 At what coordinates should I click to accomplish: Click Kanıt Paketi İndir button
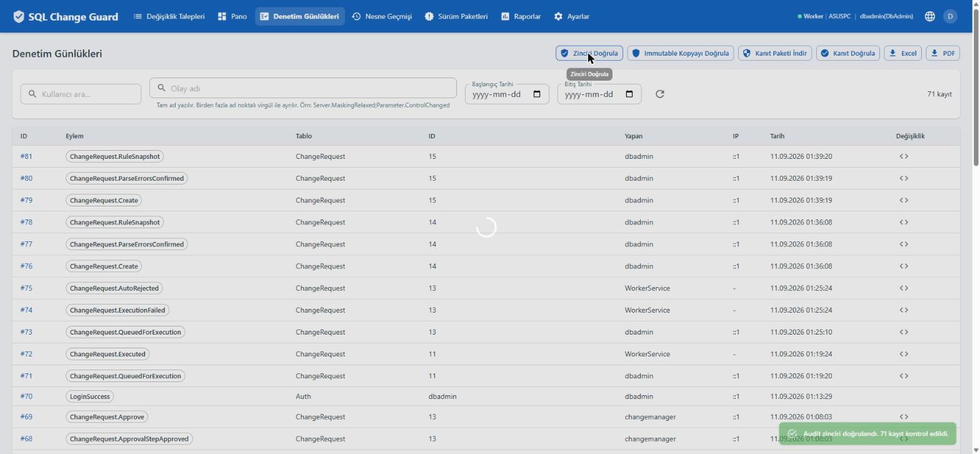[774, 53]
